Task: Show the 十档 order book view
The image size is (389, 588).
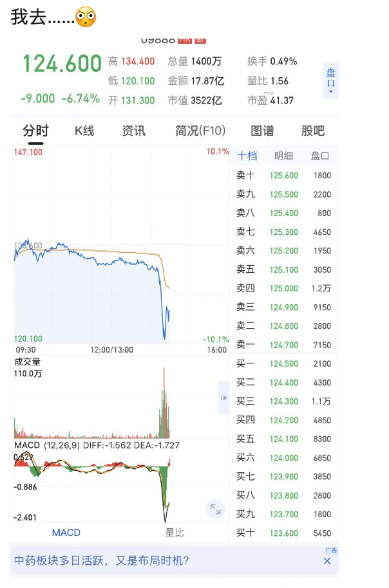Action: tap(247, 156)
